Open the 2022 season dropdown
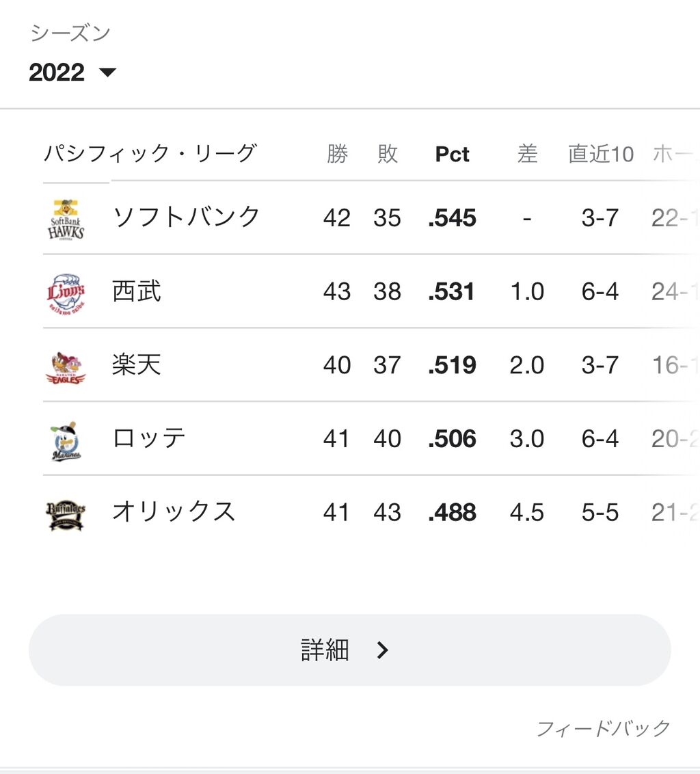This screenshot has height=774, width=700. [x=72, y=72]
